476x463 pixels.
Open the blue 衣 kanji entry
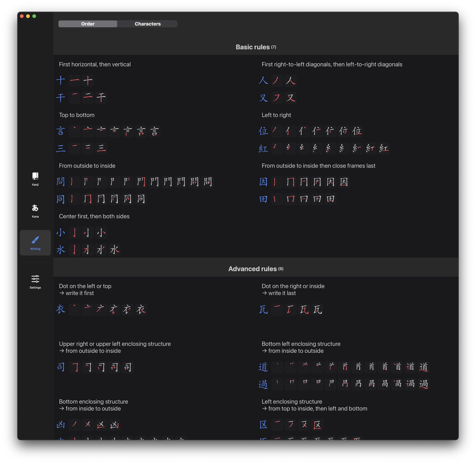pyautogui.click(x=61, y=310)
